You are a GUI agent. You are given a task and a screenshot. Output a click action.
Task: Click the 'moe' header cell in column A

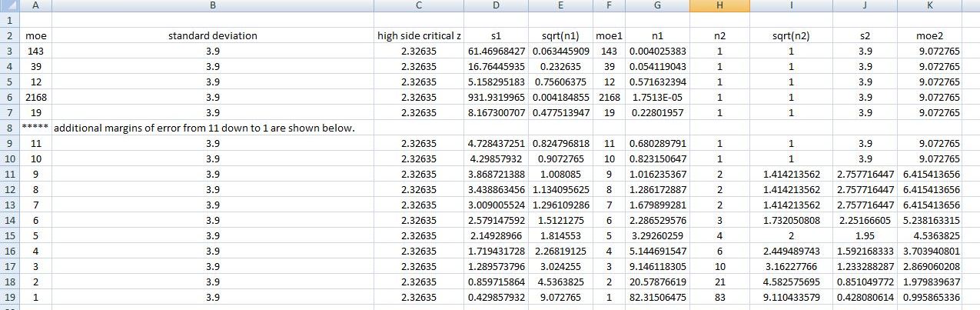(x=35, y=35)
